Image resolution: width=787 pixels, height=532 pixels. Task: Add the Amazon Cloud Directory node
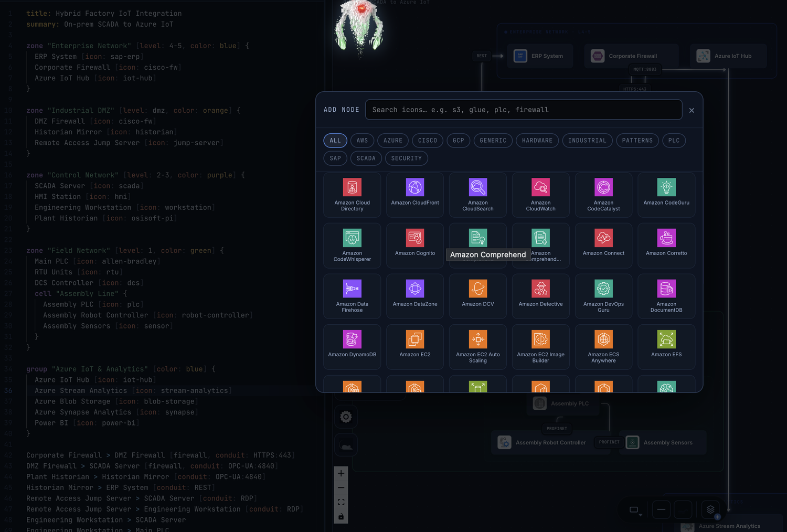(352, 195)
